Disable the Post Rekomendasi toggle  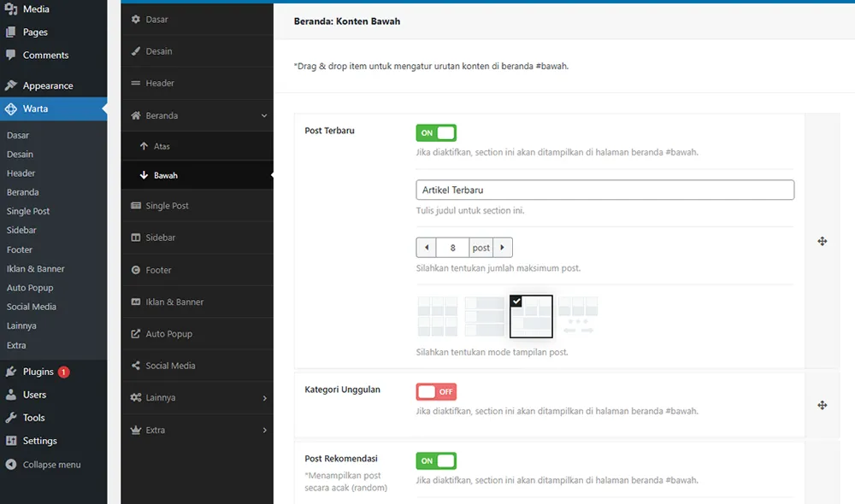[436, 460]
